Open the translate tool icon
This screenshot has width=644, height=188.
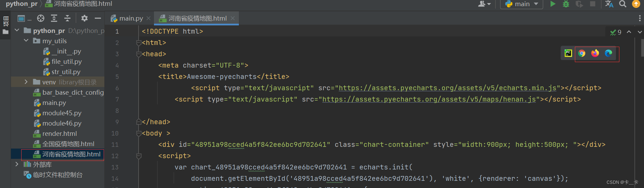(609, 4)
